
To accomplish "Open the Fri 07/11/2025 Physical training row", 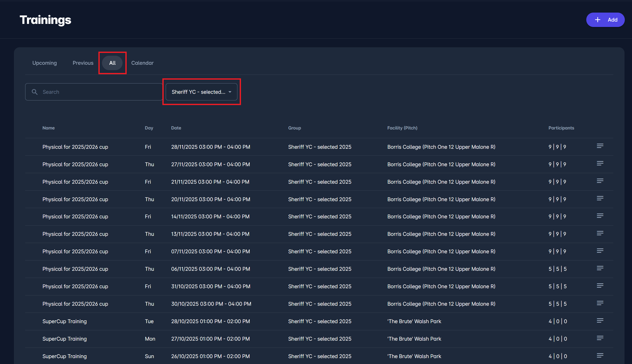I will 75,251.
